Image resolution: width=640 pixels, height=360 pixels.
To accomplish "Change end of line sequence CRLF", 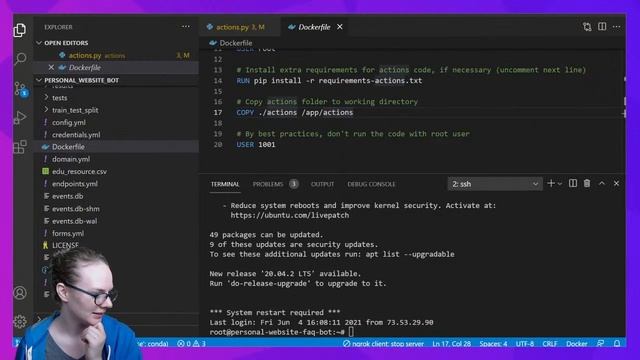I will (550, 344).
